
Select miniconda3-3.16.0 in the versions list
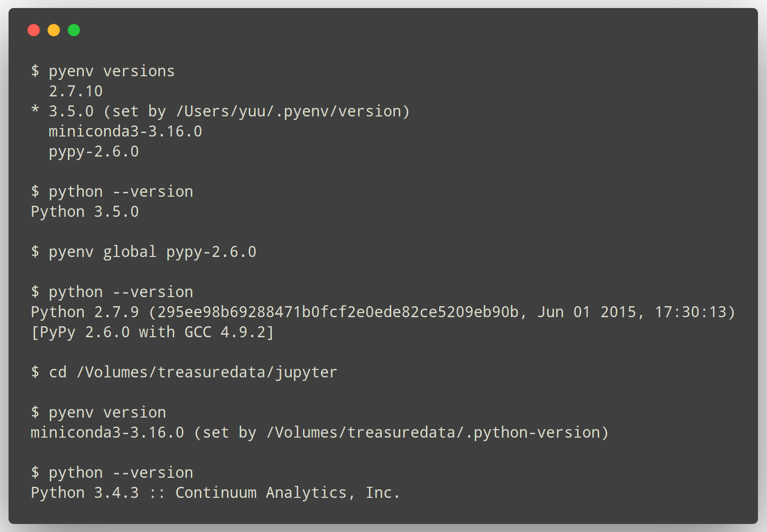click(125, 131)
